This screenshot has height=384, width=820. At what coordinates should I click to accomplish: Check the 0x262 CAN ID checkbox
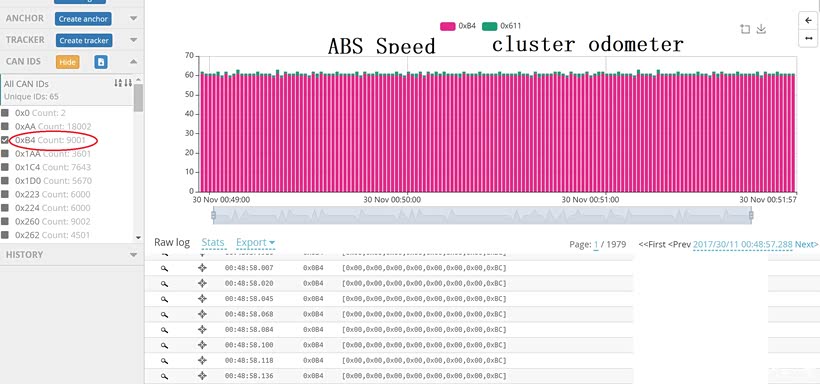[x=5, y=235]
